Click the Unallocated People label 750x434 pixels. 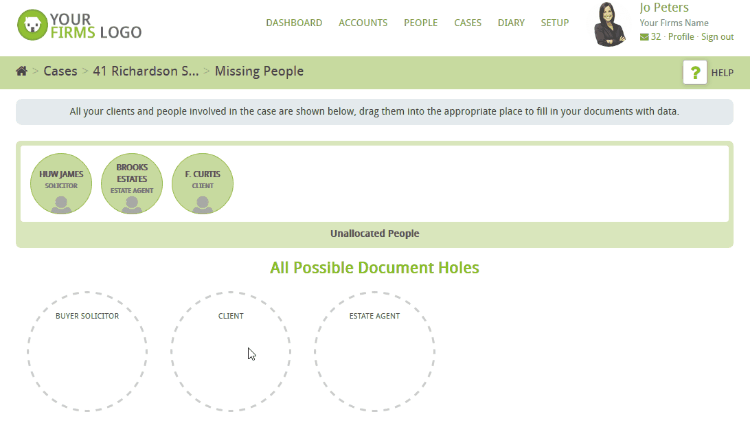click(x=375, y=234)
